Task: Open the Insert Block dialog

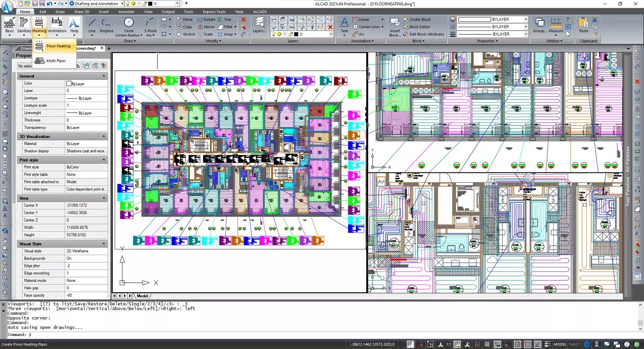Action: [395, 27]
